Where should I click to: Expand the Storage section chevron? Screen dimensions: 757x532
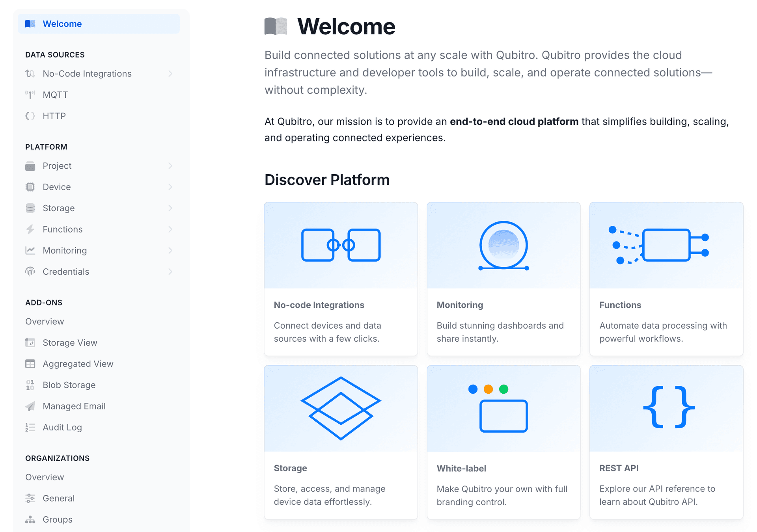click(170, 208)
